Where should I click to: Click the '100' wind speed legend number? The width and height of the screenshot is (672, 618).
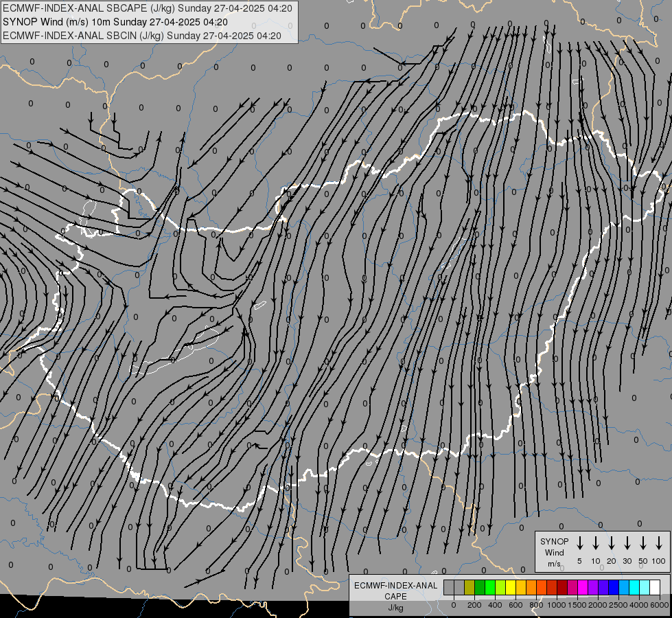pos(659,561)
